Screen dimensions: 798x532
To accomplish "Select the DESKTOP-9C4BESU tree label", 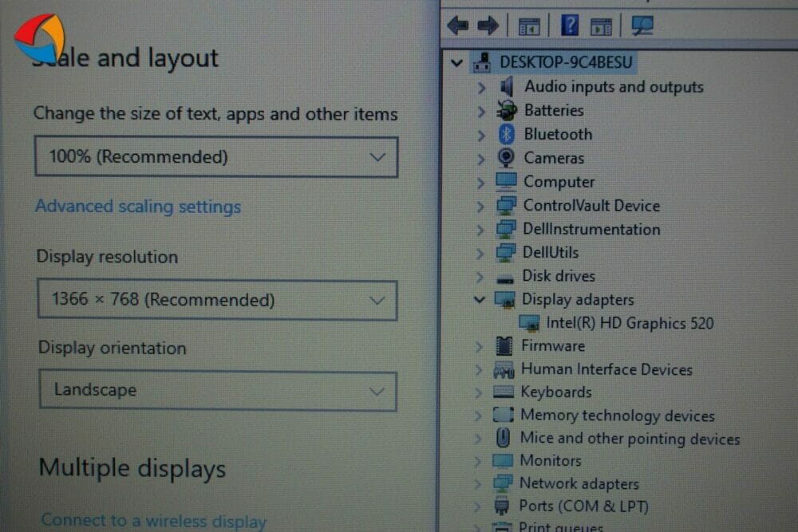I will coord(566,62).
